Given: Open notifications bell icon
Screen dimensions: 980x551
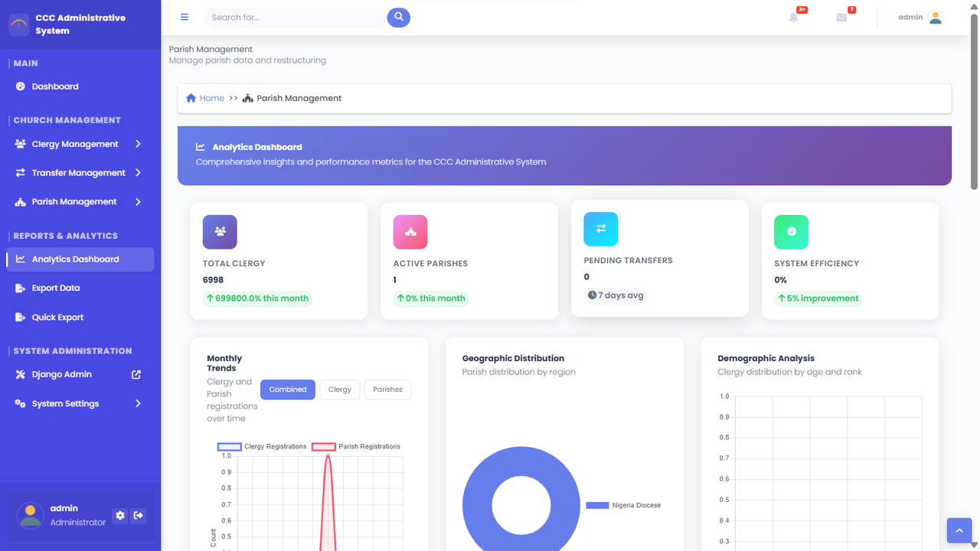Looking at the screenshot, I should [794, 17].
